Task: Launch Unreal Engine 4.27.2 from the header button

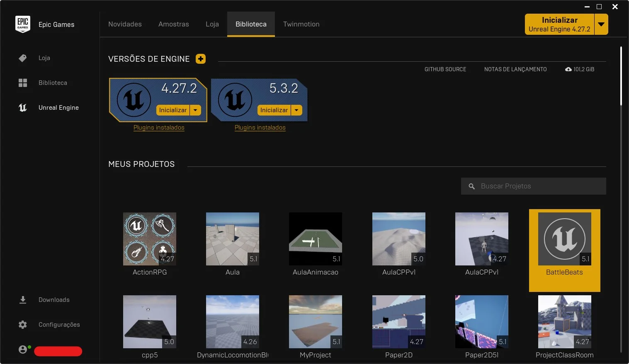Action: pyautogui.click(x=559, y=24)
